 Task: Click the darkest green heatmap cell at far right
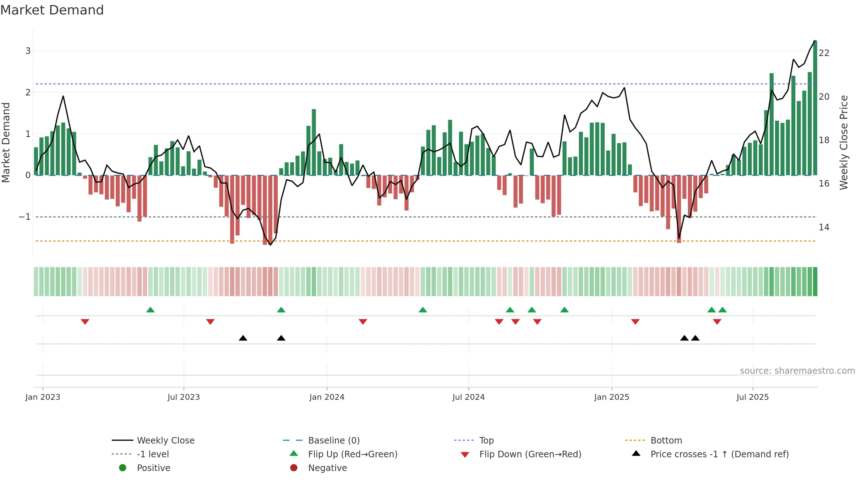(x=815, y=282)
